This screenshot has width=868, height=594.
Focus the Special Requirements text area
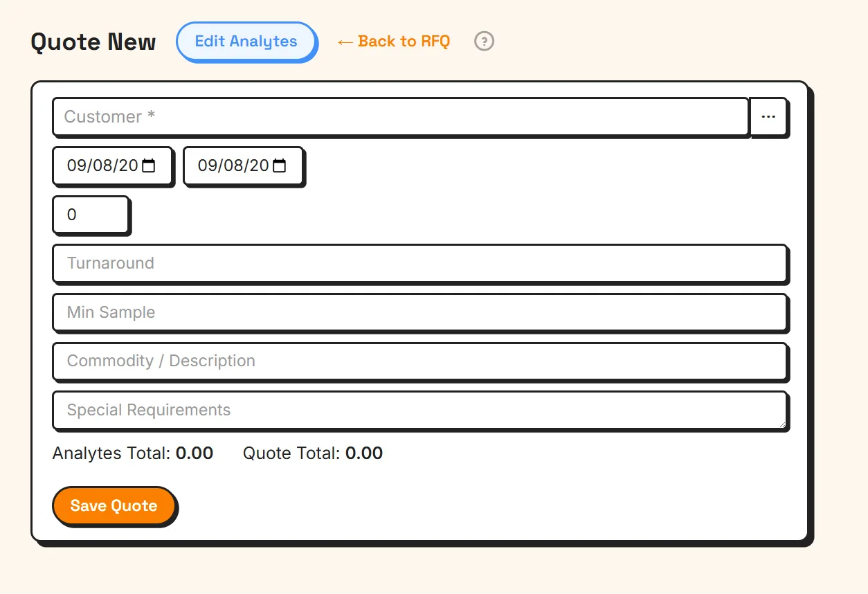pos(420,410)
